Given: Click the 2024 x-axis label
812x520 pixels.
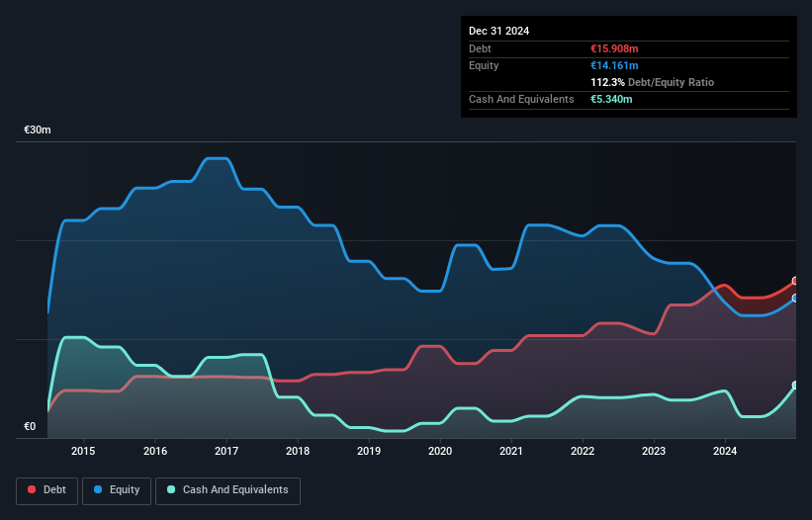Looking at the screenshot, I should (725, 451).
